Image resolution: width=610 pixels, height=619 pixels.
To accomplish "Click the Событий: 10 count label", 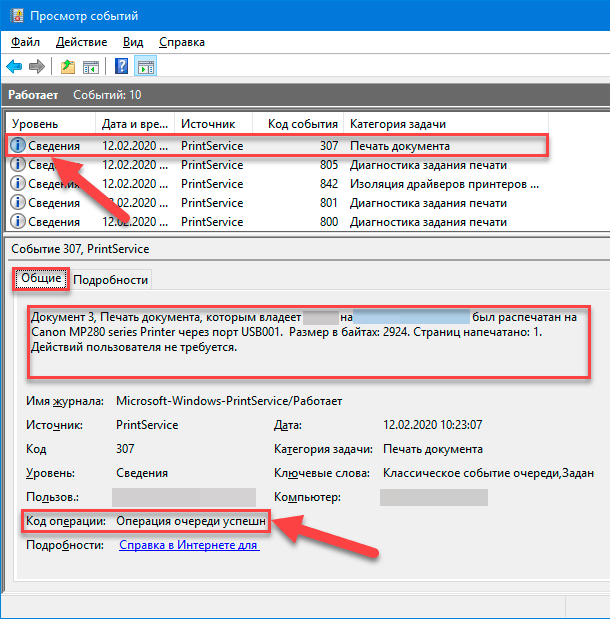I will click(107, 95).
